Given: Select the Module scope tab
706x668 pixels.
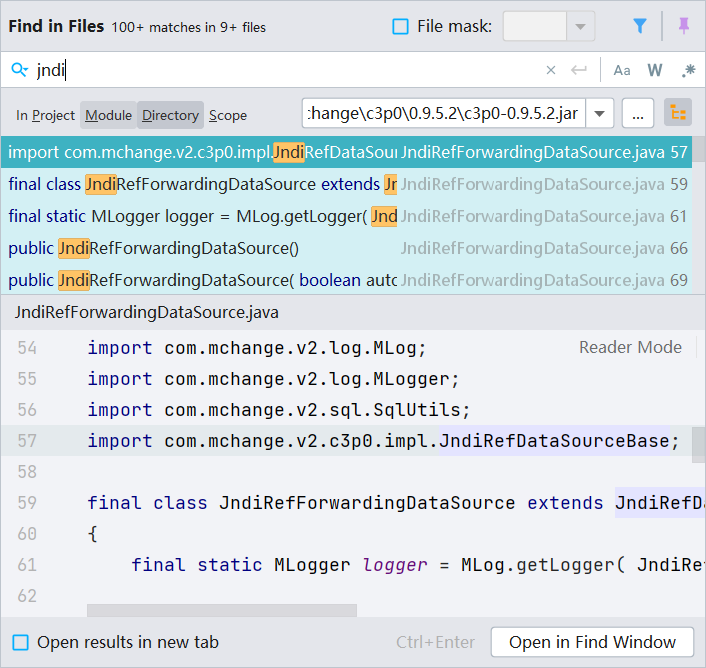Looking at the screenshot, I should [108, 115].
